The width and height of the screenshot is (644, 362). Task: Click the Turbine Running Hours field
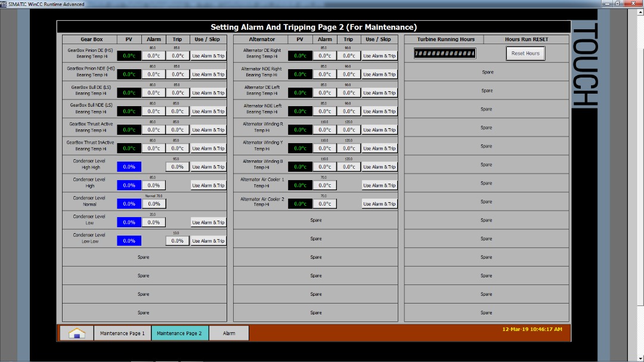tap(445, 54)
